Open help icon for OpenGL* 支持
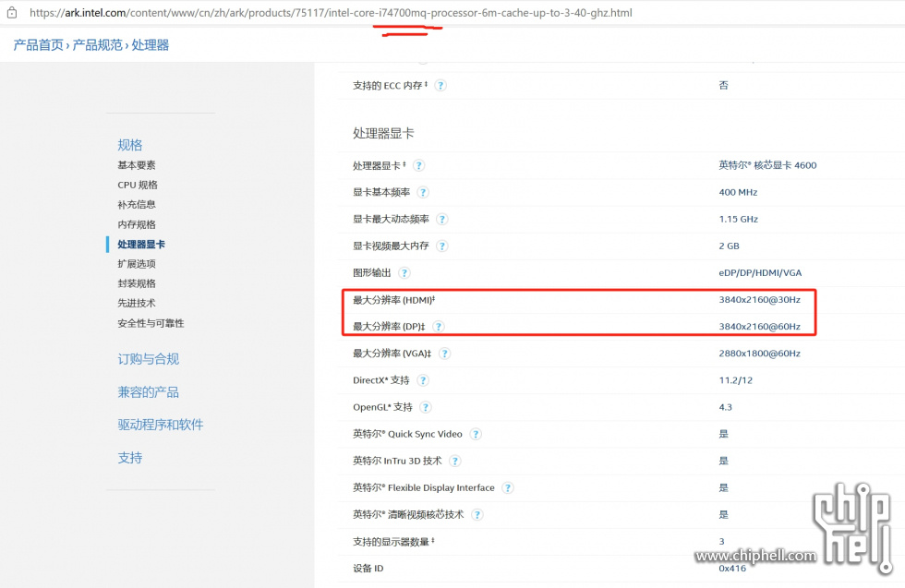Viewport: 905px width, 588px height. tap(426, 407)
